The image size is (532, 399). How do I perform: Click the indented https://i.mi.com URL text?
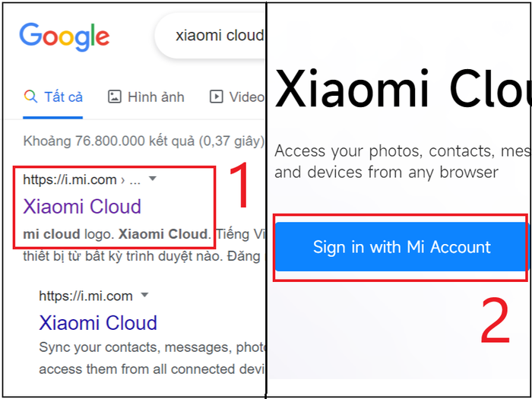[85, 296]
